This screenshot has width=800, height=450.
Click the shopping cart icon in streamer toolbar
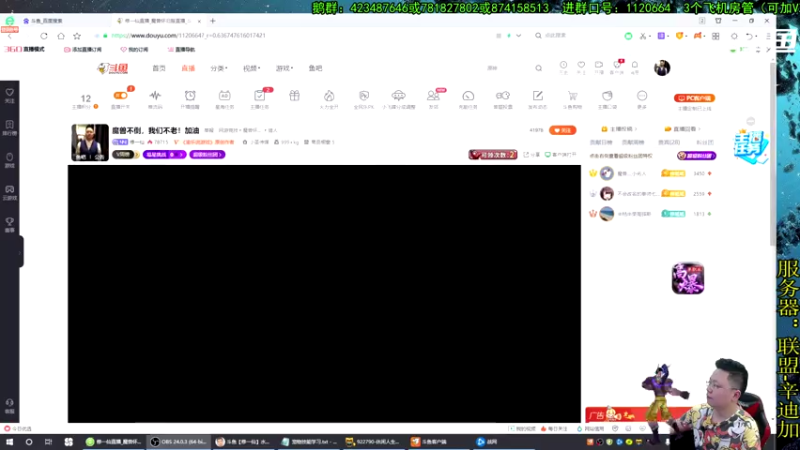(x=572, y=95)
